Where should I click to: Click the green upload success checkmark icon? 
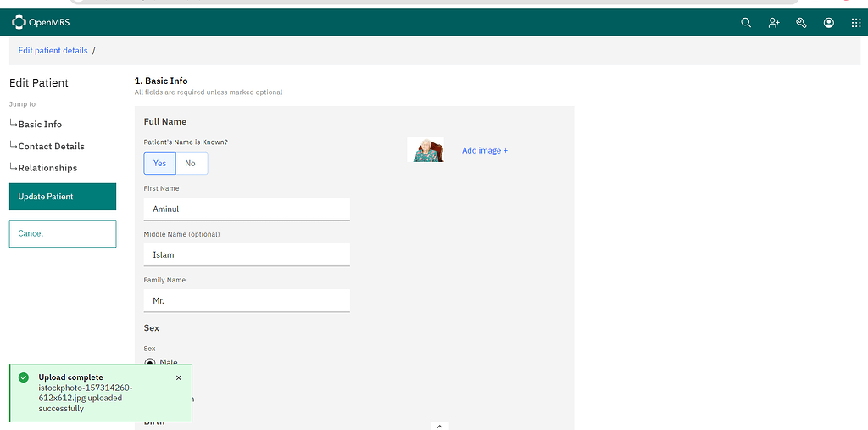(23, 377)
